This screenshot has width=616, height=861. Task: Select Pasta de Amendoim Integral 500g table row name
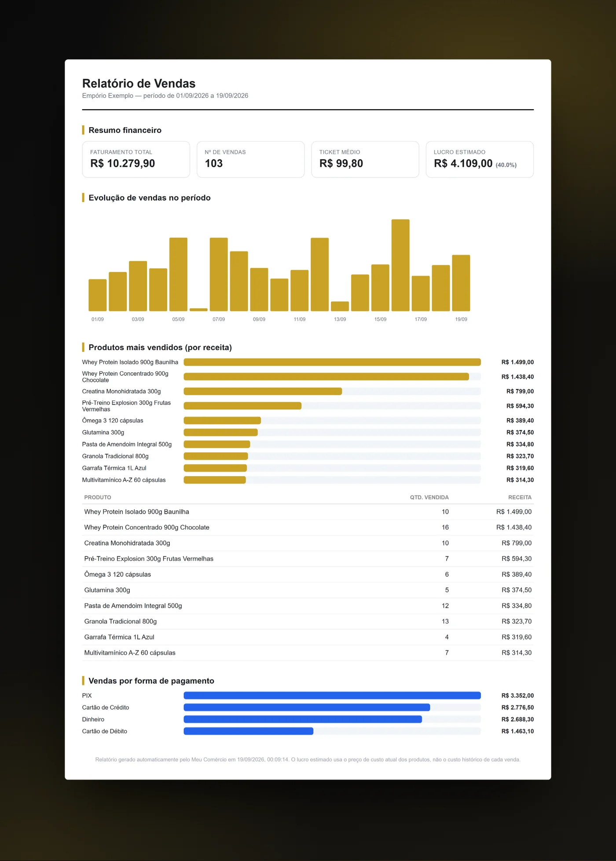pyautogui.click(x=133, y=606)
